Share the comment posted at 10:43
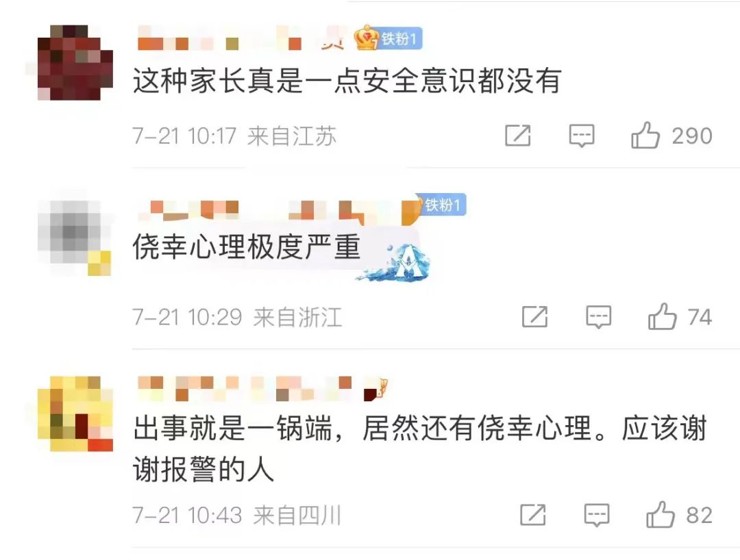 click(x=533, y=514)
